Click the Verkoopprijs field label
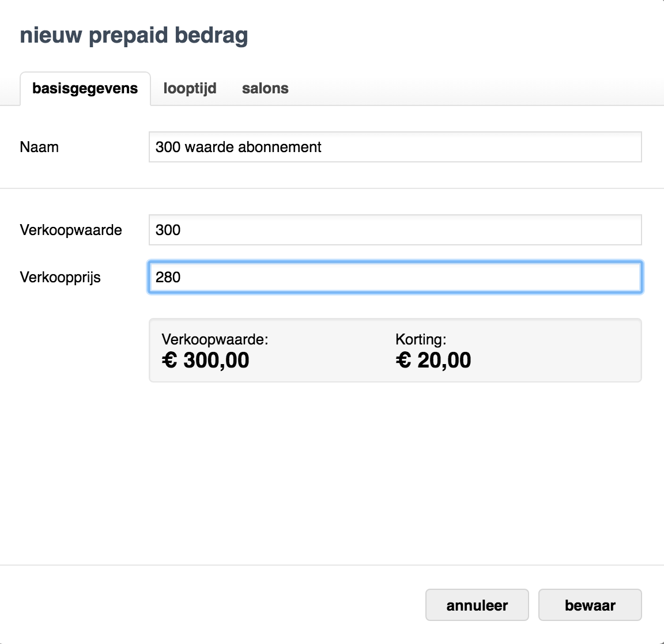This screenshot has width=664, height=644. pyautogui.click(x=61, y=277)
